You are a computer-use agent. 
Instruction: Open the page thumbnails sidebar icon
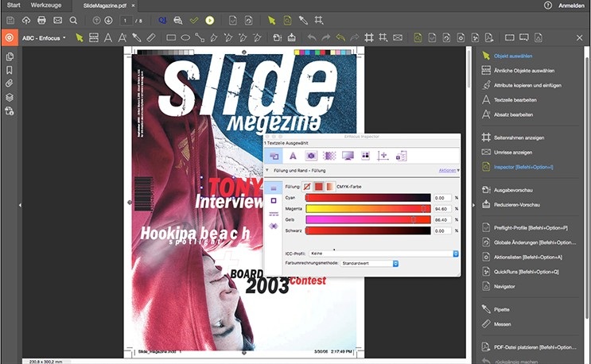coord(10,56)
